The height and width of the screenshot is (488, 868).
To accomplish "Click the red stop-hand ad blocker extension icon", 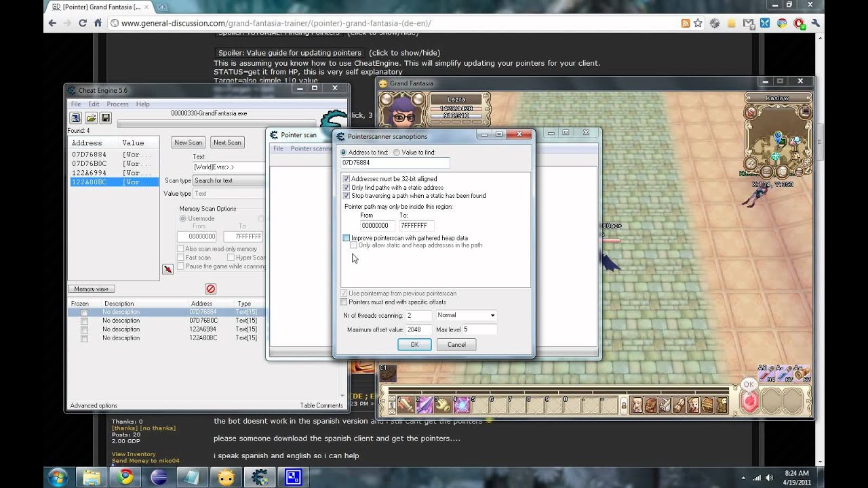I will click(799, 23).
